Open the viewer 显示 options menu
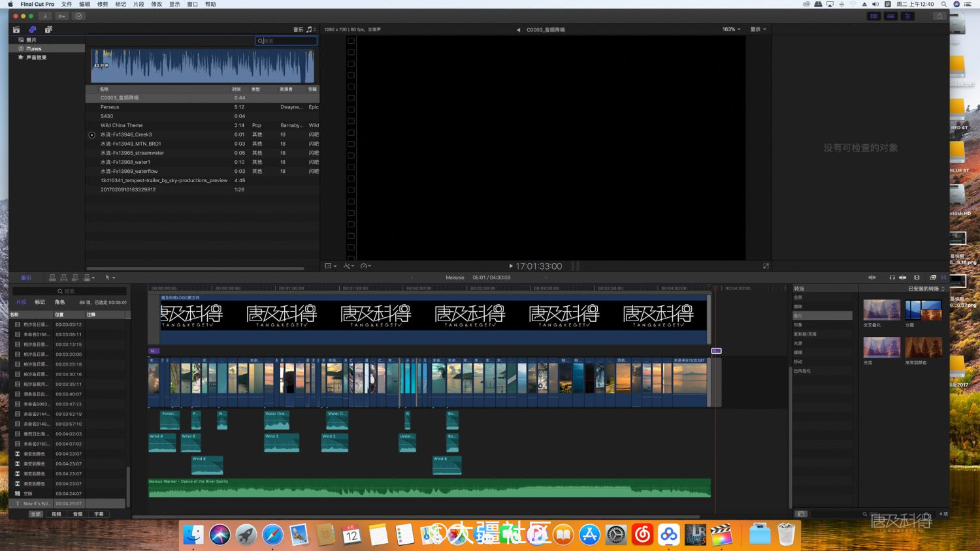Image resolution: width=980 pixels, height=551 pixels. click(758, 29)
